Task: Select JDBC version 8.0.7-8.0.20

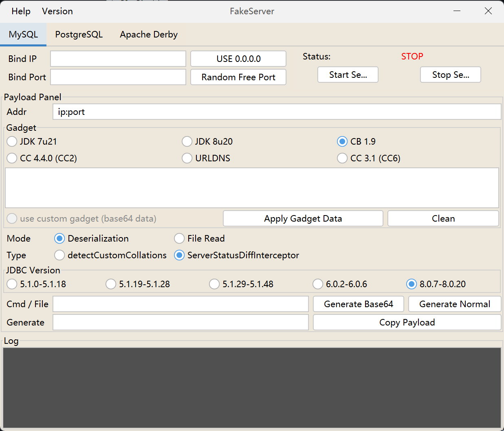Action: 436,284
